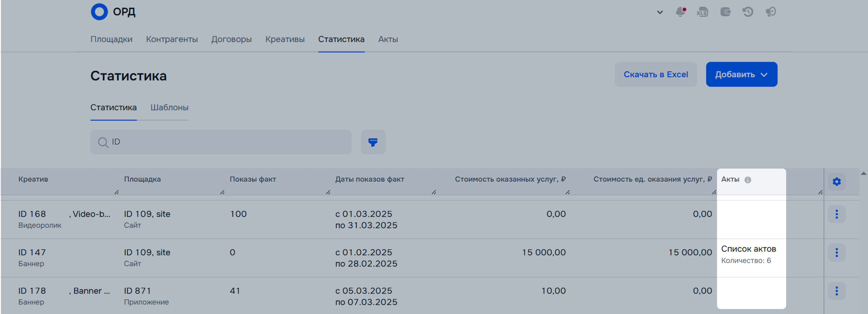Open notifications bell icon
868x314 pixels.
(680, 12)
